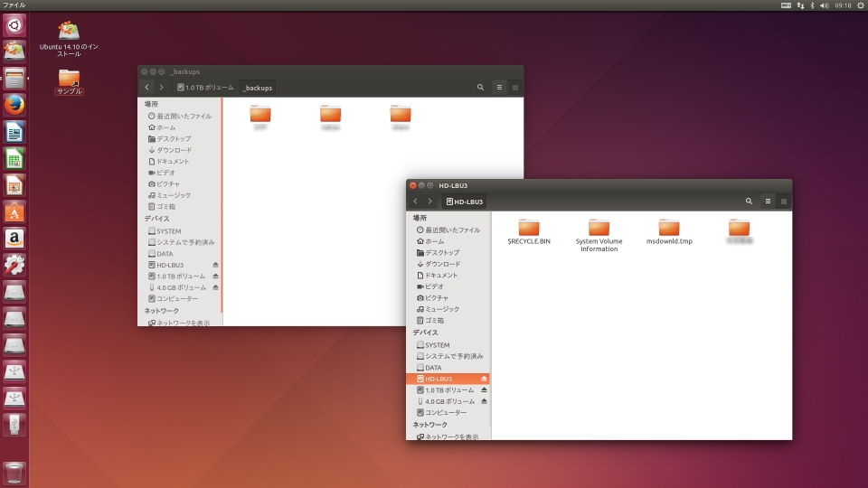Click the clock in the top panel

[x=843, y=5]
